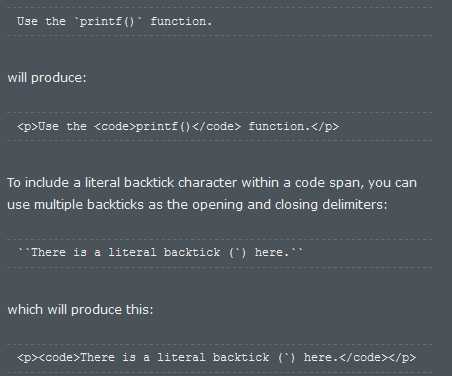The height and width of the screenshot is (376, 452).
Task: Click the word "function." in first code block
Action: coord(181,22)
